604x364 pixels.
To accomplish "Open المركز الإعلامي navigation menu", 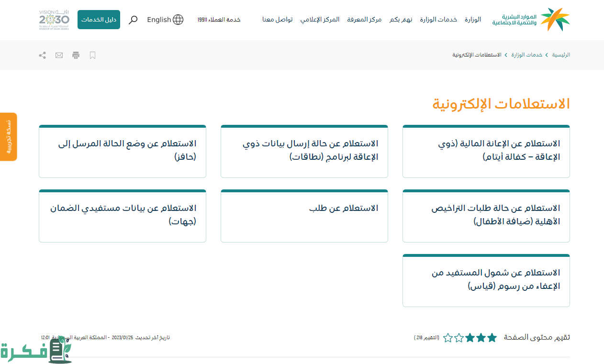I will point(320,20).
